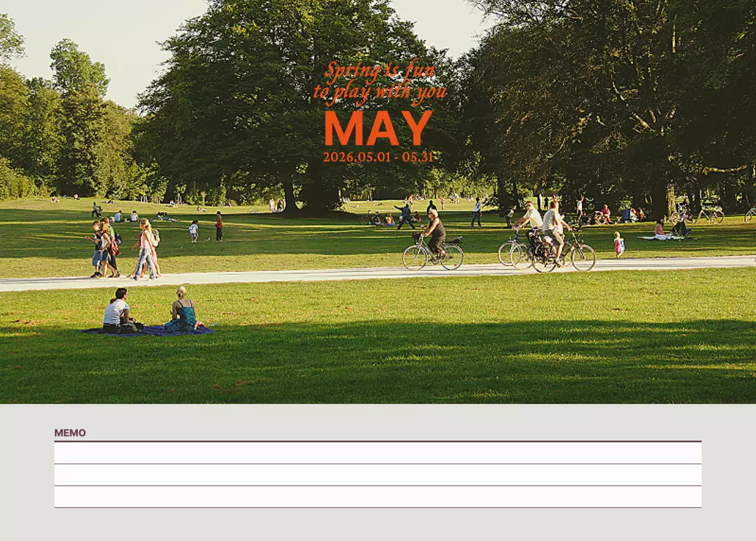
Task: Click the third memo row
Action: [x=378, y=497]
